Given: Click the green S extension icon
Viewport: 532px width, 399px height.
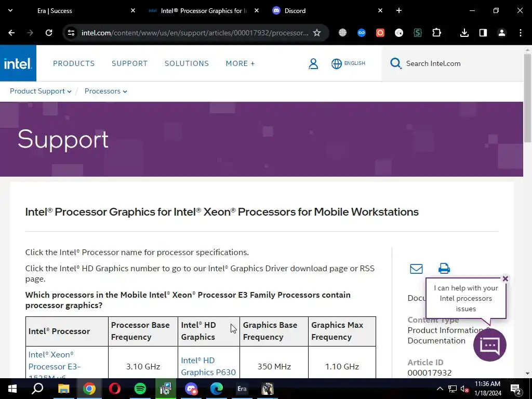Looking at the screenshot, I should (x=418, y=33).
